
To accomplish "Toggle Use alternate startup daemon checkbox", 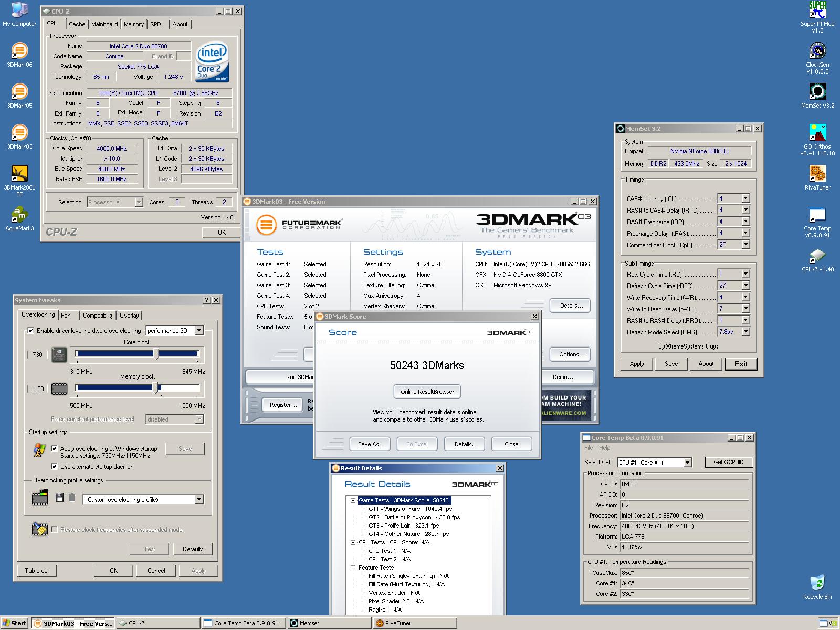I will pos(54,467).
